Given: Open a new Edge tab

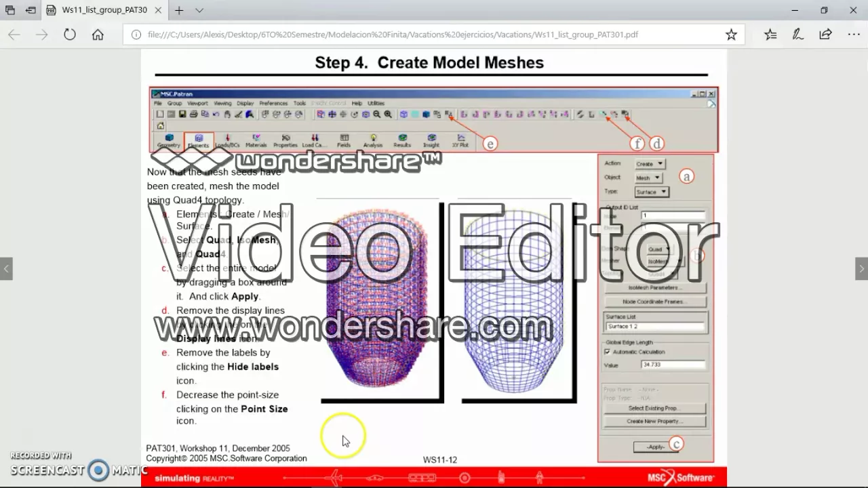Looking at the screenshot, I should (179, 10).
